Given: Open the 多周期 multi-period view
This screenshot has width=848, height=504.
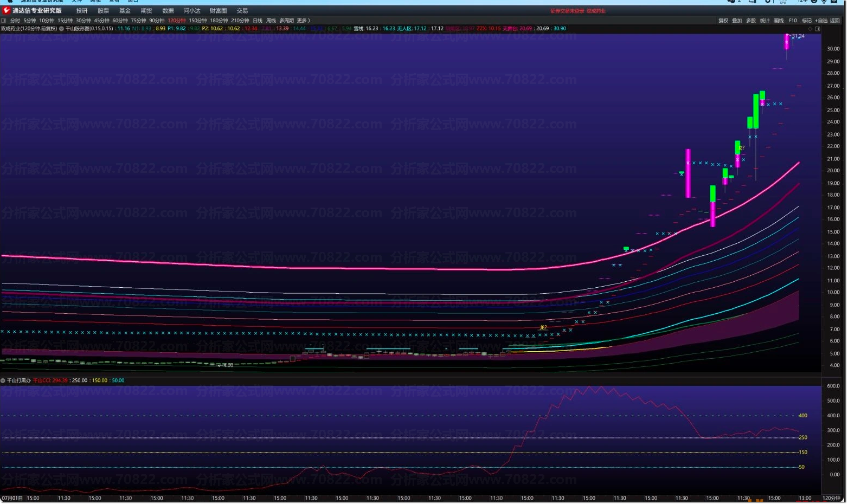Looking at the screenshot, I should pyautogui.click(x=287, y=21).
